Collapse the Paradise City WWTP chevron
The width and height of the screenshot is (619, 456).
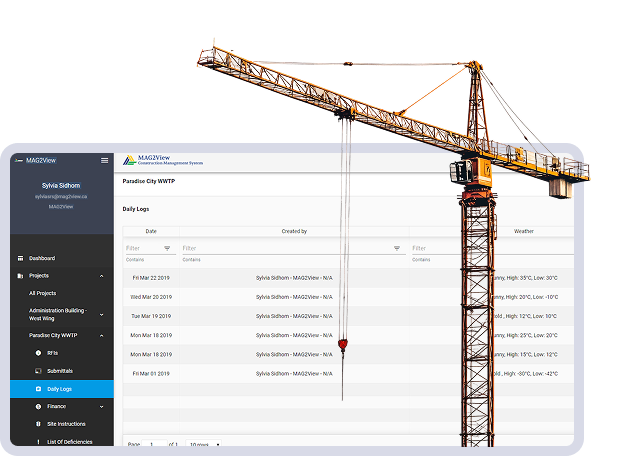tap(101, 336)
